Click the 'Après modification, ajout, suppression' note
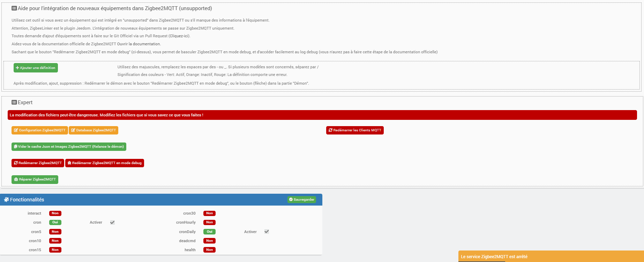This screenshot has height=262, width=644. pos(161,83)
